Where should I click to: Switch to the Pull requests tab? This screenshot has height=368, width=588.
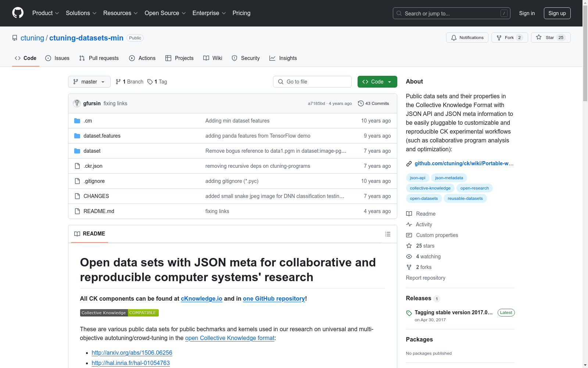click(x=99, y=58)
